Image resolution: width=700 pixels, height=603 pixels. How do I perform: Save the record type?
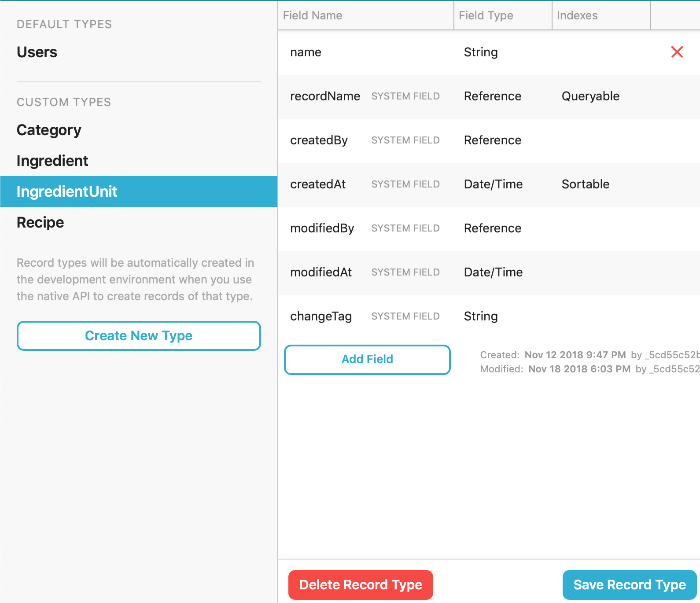point(629,585)
